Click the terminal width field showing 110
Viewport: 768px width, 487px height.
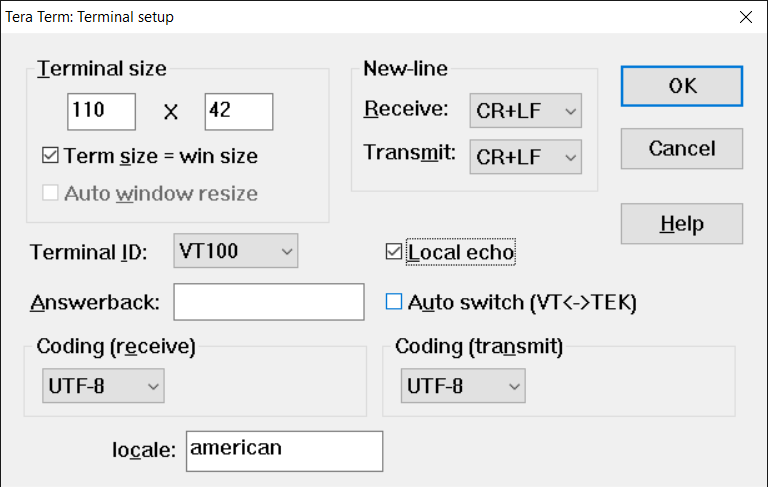101,111
